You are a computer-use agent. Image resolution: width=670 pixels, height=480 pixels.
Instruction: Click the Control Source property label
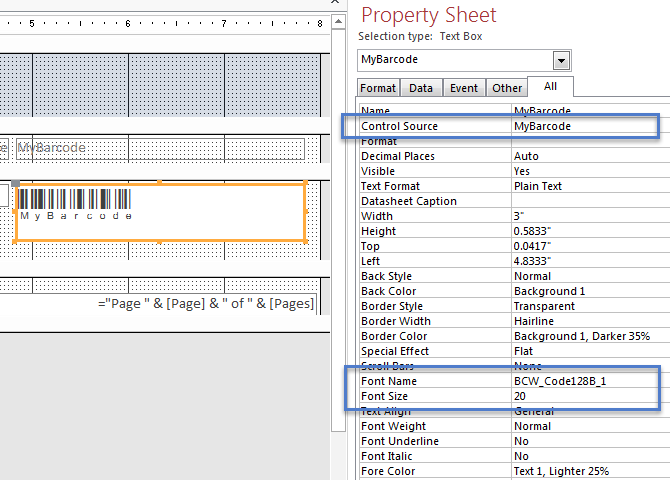click(400, 126)
